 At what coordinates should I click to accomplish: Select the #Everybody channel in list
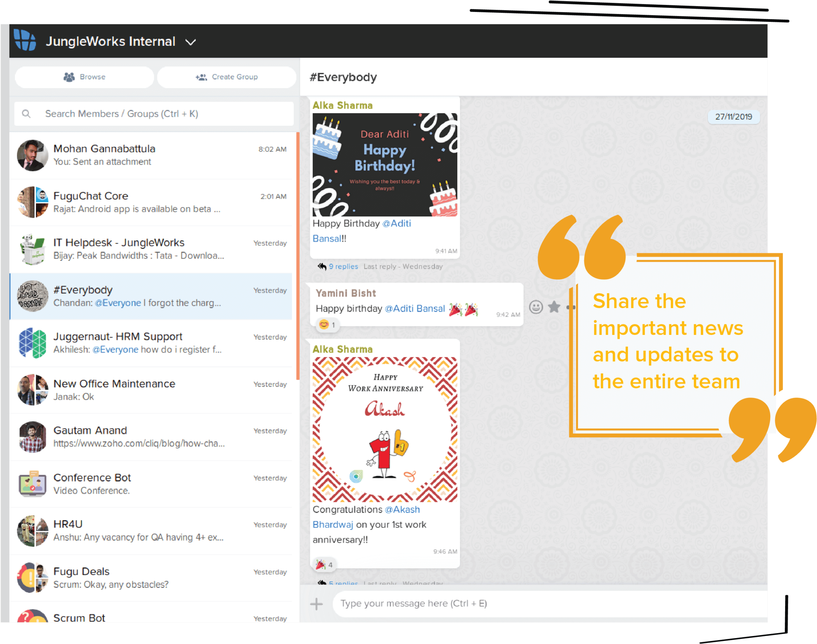(151, 296)
